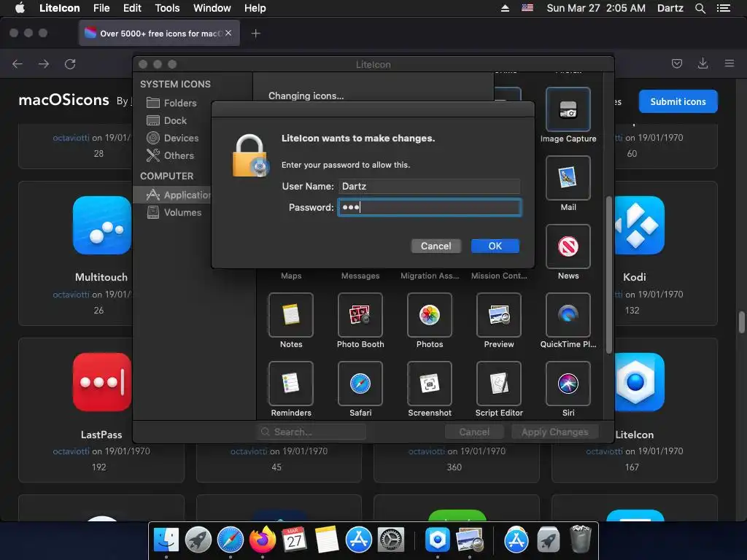Open the File menu
The width and height of the screenshot is (747, 560).
101,8
